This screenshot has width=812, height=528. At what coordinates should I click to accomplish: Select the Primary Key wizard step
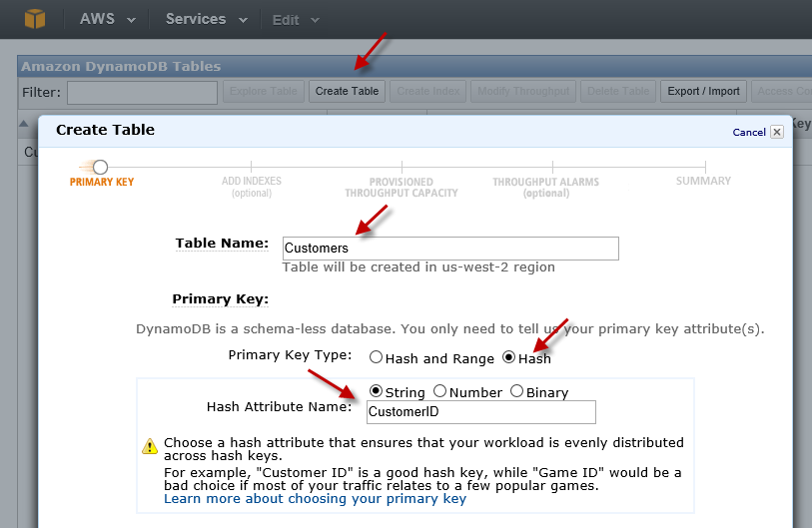pos(102,174)
